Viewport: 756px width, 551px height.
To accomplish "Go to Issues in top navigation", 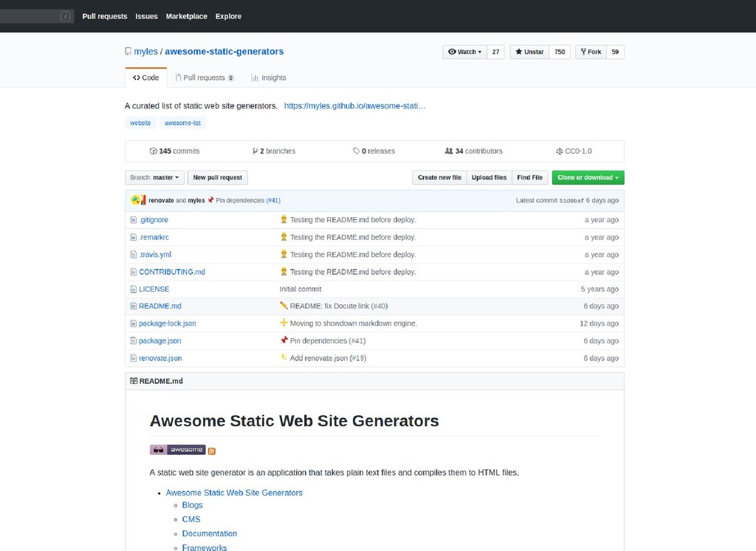I will (x=147, y=16).
